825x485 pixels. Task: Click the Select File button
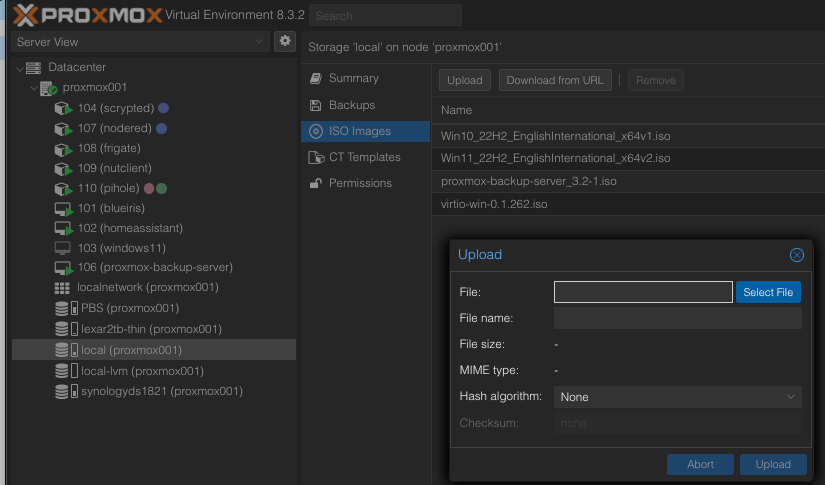point(768,292)
